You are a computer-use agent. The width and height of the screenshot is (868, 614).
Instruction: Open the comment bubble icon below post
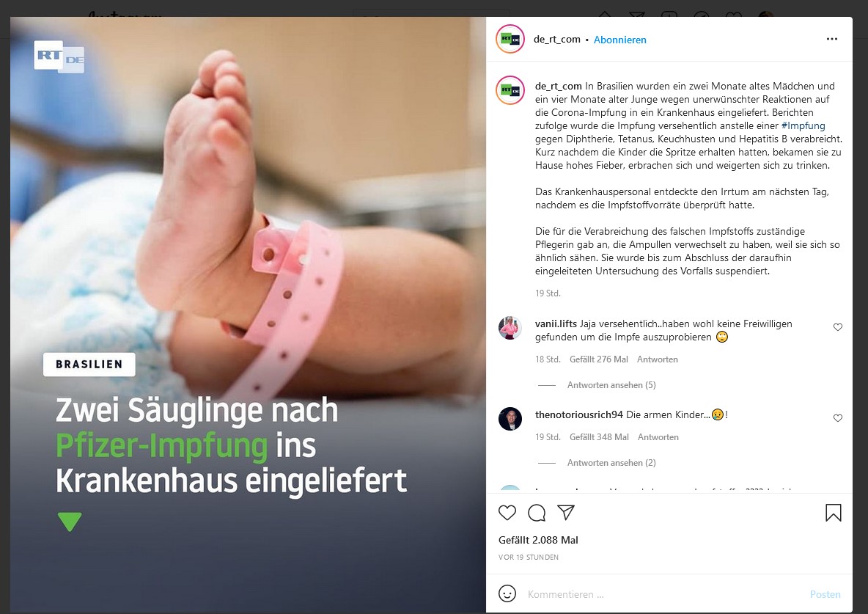click(537, 513)
